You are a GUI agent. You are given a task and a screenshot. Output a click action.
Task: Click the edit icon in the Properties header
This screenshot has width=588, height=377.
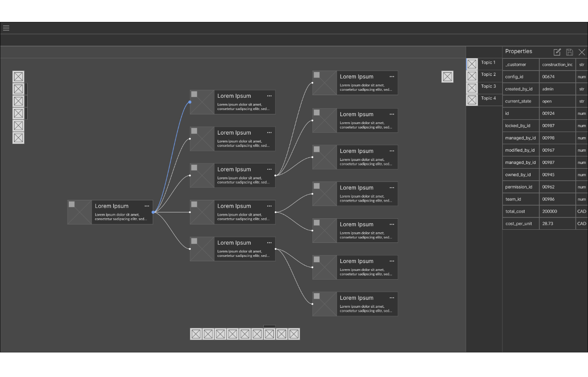[x=557, y=52]
